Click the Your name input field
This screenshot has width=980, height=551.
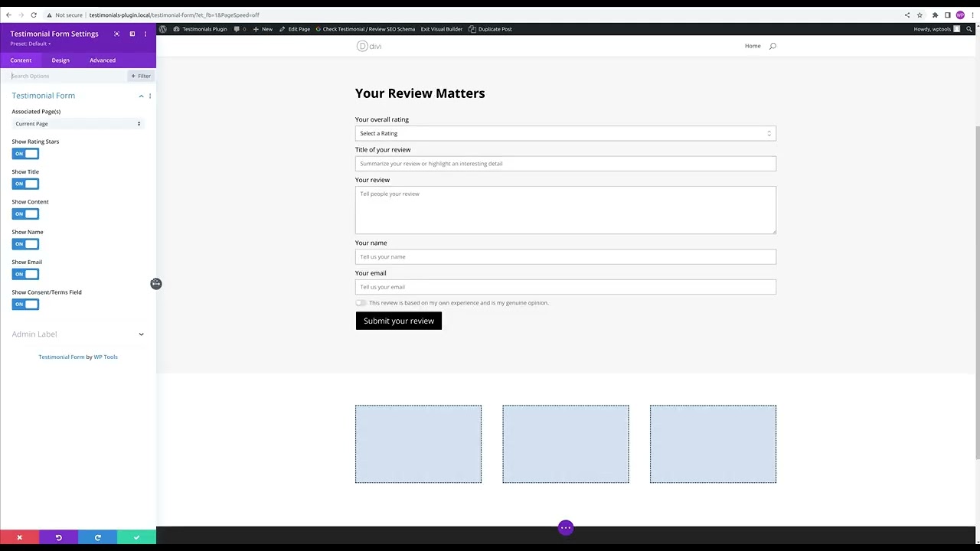point(566,257)
